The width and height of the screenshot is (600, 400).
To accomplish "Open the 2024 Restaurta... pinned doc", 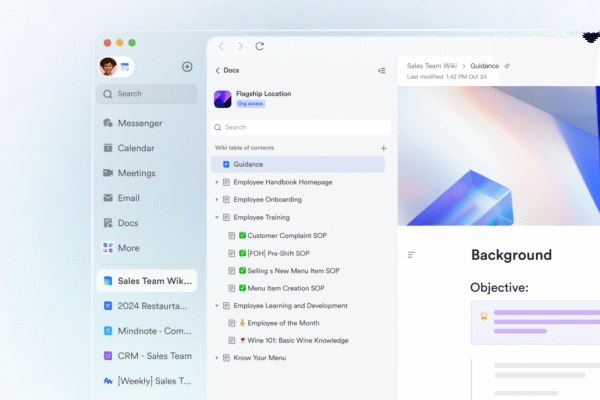I will coord(147,306).
